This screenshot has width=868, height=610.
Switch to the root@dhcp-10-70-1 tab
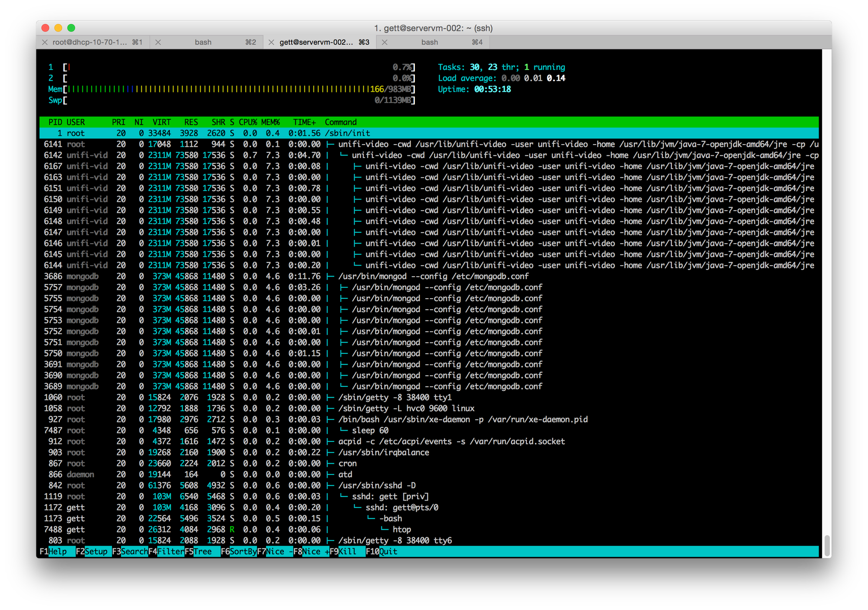tap(90, 42)
